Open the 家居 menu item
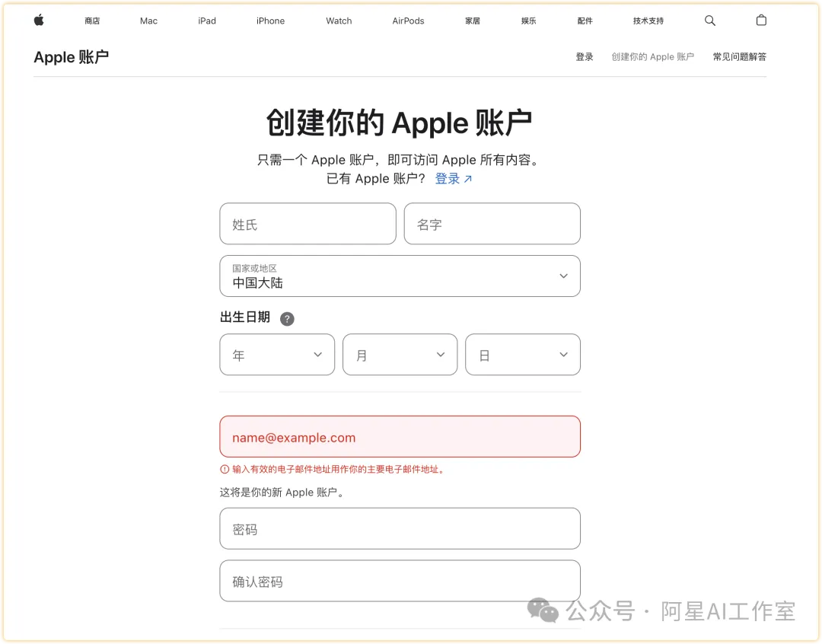Viewport: 822px width, 644px height. 473,21
